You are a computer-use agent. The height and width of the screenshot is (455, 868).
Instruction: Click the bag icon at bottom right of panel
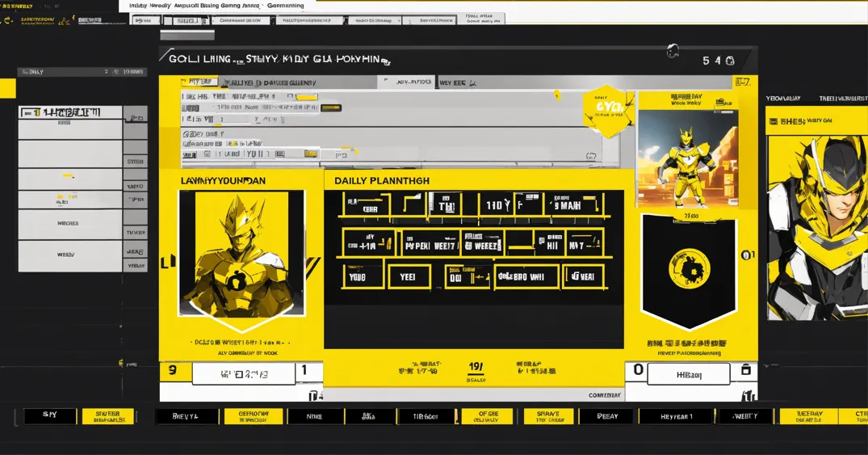(745, 370)
